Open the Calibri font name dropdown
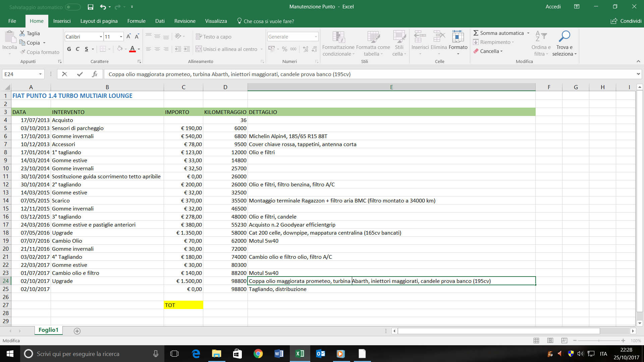644x362 pixels. pos(101,37)
